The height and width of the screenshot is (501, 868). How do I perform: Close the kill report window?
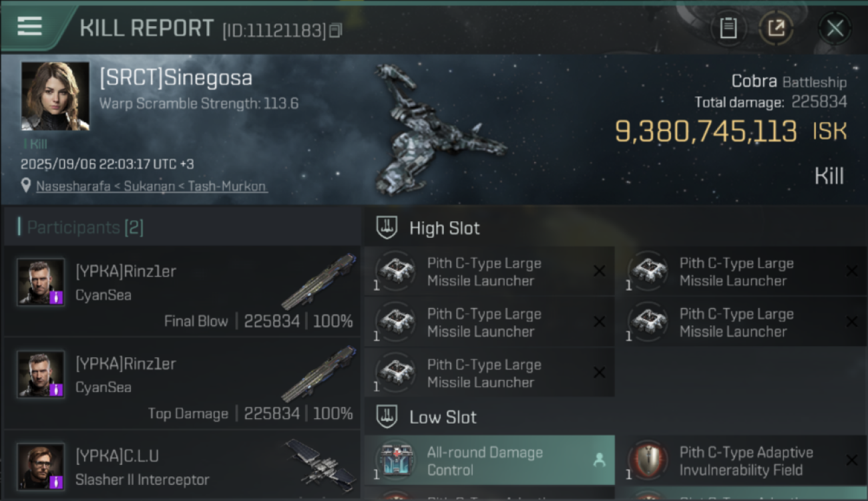click(835, 28)
